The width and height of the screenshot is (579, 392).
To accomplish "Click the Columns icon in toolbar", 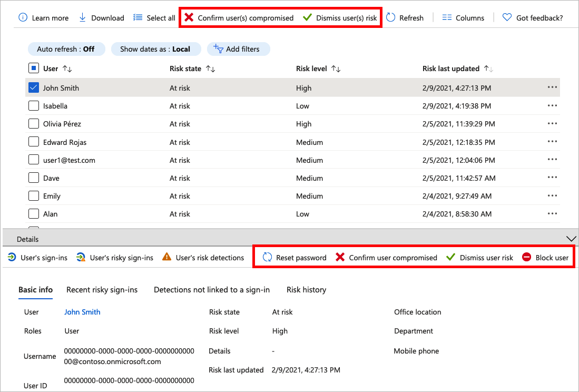I will click(447, 17).
